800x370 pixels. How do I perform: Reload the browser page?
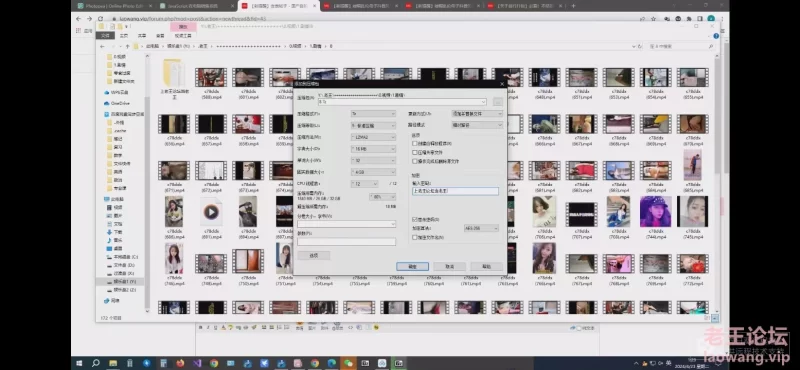tap(100, 18)
